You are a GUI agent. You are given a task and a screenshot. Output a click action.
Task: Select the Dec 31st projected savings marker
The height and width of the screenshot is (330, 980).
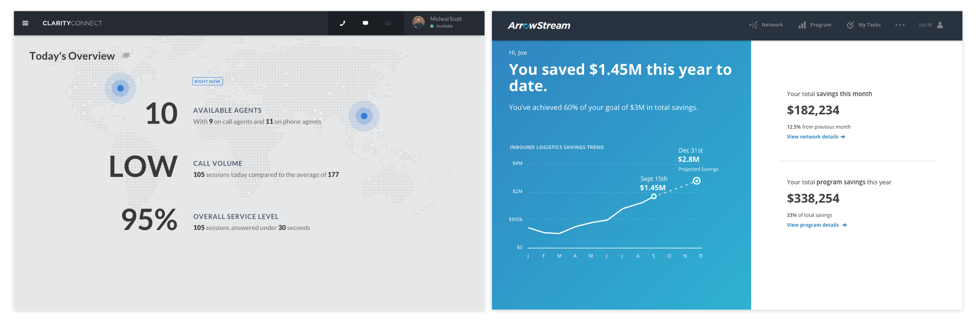pos(697,181)
